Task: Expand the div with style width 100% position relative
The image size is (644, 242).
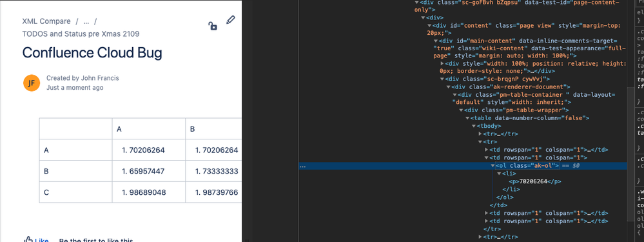Action: click(442, 64)
